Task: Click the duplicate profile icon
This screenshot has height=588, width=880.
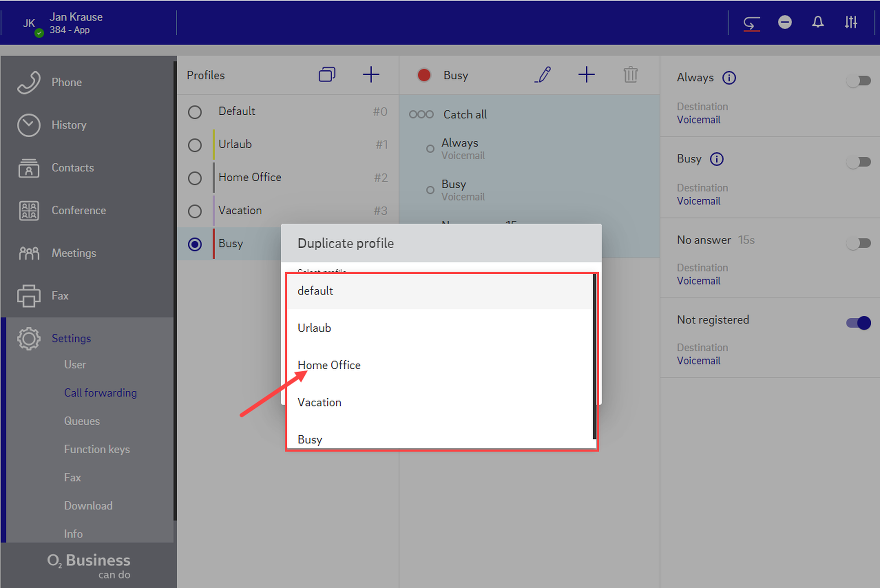Action: tap(327, 75)
